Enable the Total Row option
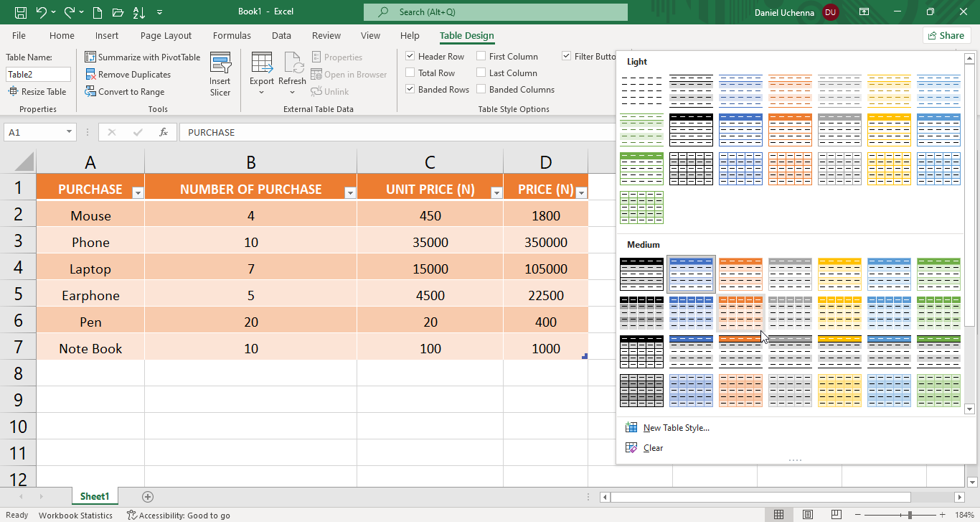This screenshot has width=980, height=522. [x=411, y=73]
